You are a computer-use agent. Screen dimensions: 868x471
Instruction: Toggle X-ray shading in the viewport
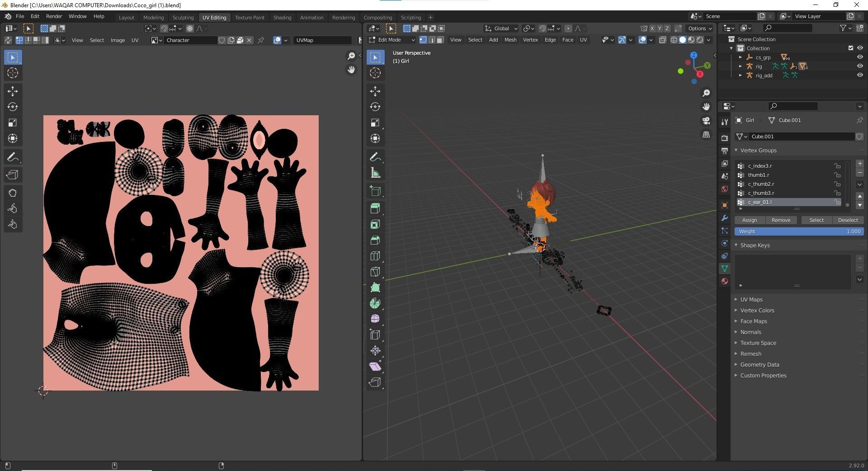point(663,40)
